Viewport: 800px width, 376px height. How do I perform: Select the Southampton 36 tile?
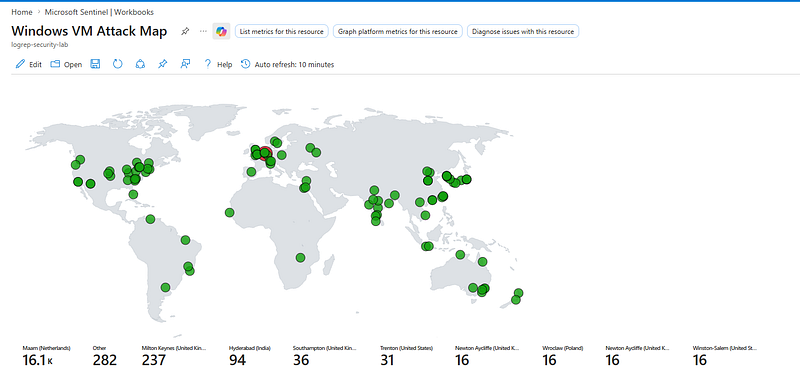(324, 356)
